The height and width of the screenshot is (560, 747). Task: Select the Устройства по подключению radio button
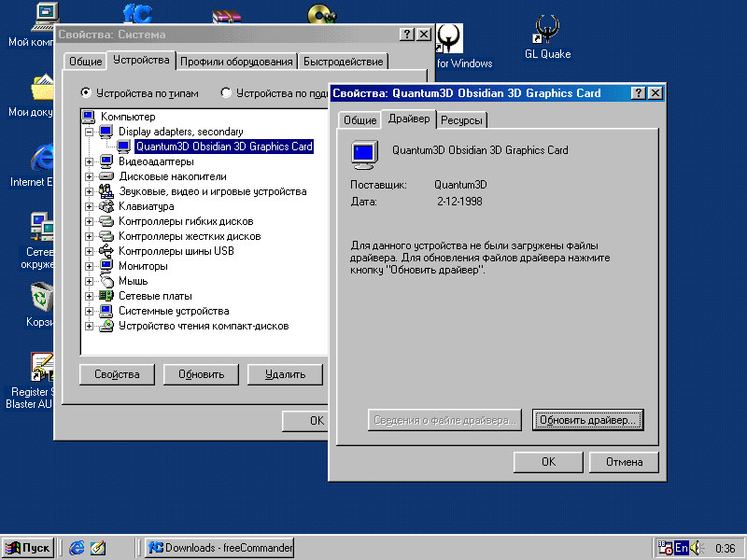(x=226, y=92)
